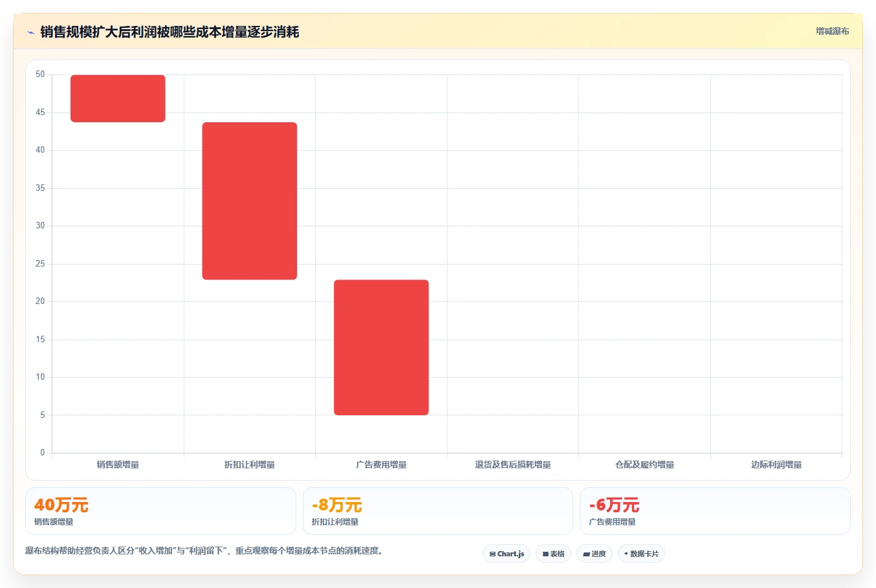
Task: Click the -6万元 广告费用增量 data card
Action: [715, 511]
